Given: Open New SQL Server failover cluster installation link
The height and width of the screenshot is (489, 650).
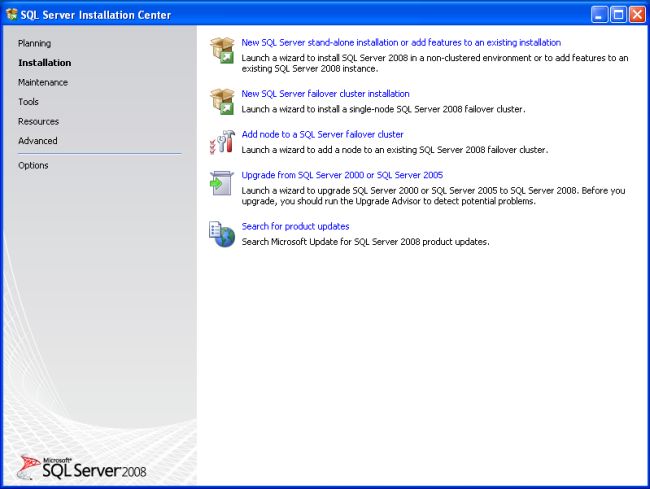Looking at the screenshot, I should click(x=325, y=94).
